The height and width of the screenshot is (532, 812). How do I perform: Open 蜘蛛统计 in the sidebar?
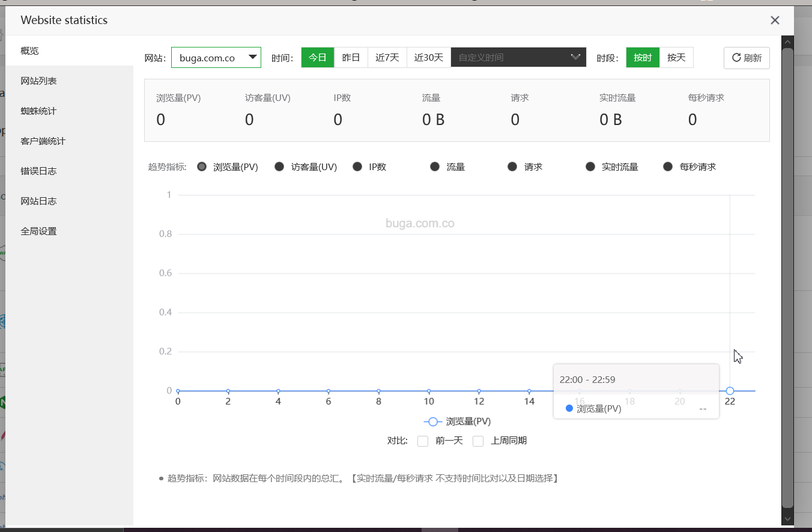pyautogui.click(x=38, y=111)
